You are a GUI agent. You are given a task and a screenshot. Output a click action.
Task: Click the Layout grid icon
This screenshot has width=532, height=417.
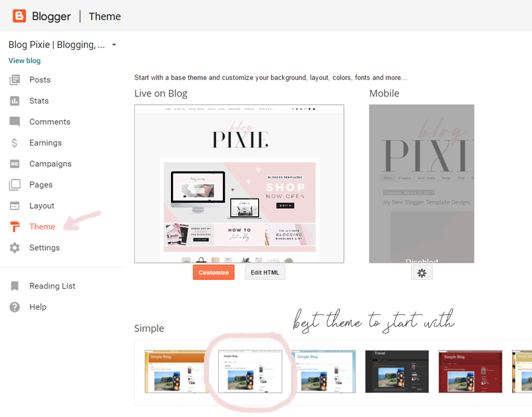pyautogui.click(x=15, y=206)
